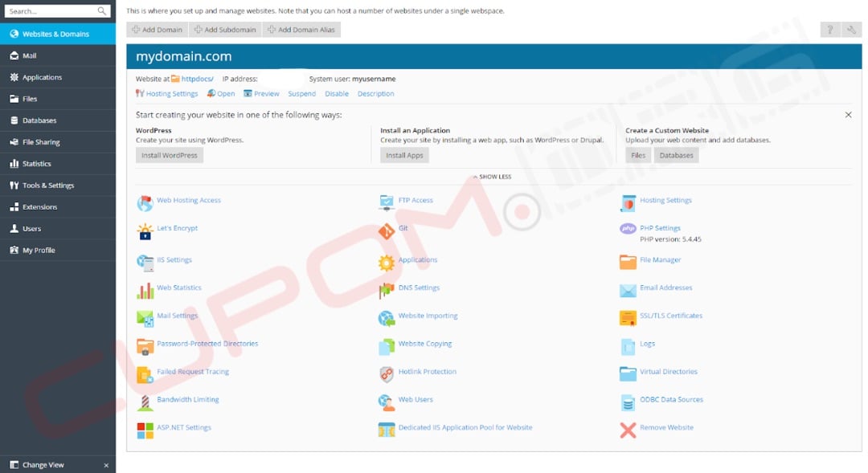Screen dimensions: 868x473
Task: Click the Dedicated IIS Application Pool icon
Action: point(387,430)
